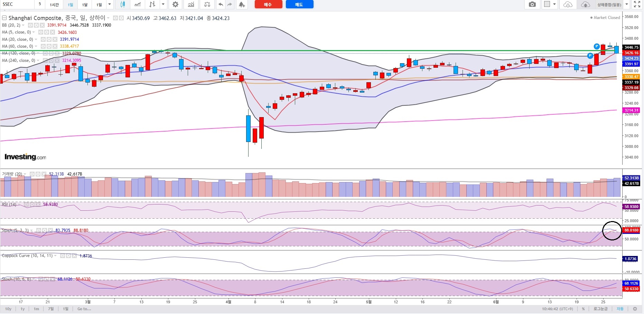
Task: Toggle visibility of MA (240, close, 0)
Action: (45, 60)
